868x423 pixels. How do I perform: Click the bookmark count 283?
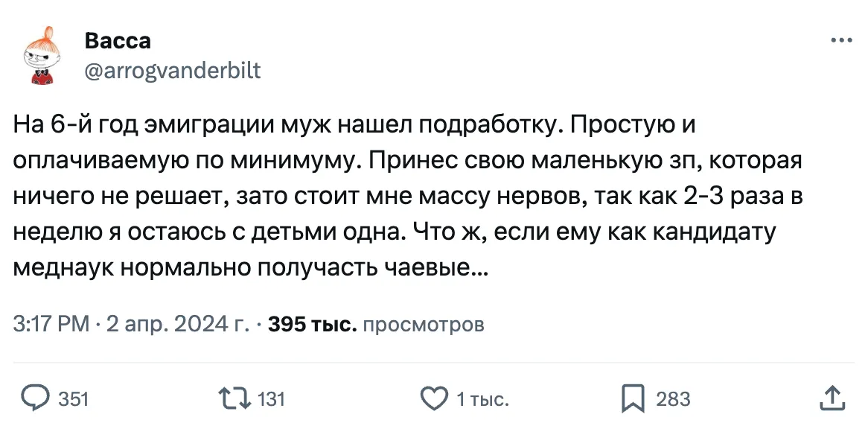[673, 400]
